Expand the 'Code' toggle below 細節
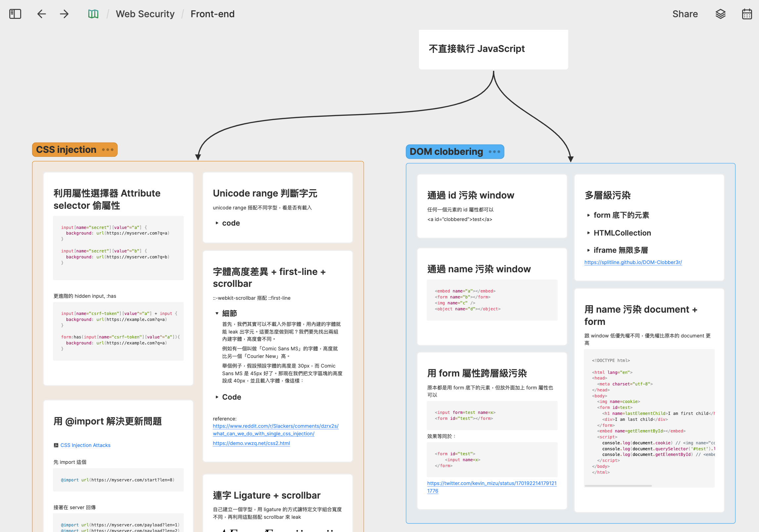Screen dimensions: 759x532 (217, 397)
